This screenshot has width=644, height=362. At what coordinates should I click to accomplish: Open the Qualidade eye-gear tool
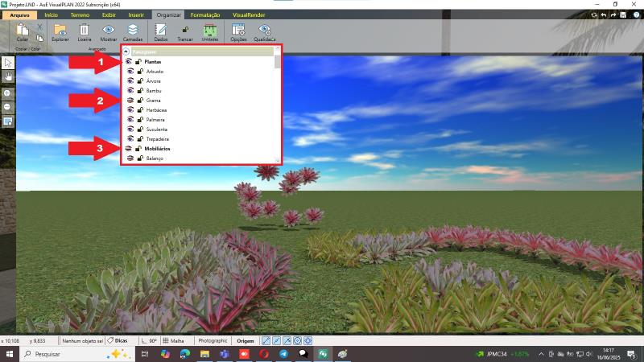tap(265, 32)
